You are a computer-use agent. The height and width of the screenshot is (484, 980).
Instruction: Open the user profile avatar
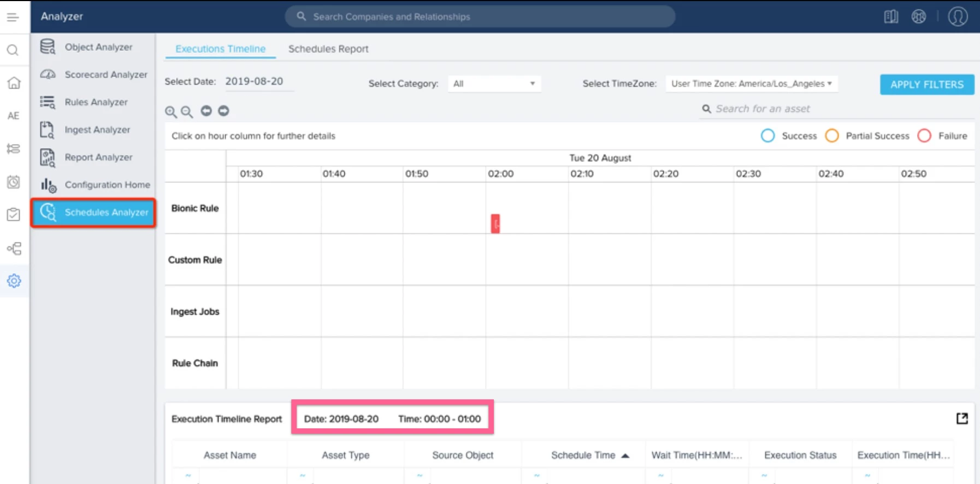point(958,16)
